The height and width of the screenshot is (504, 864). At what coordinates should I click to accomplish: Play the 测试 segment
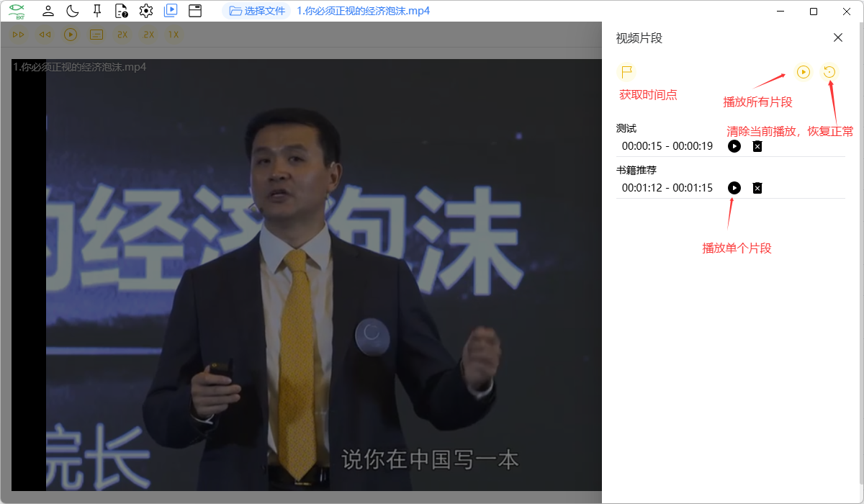pyautogui.click(x=734, y=146)
